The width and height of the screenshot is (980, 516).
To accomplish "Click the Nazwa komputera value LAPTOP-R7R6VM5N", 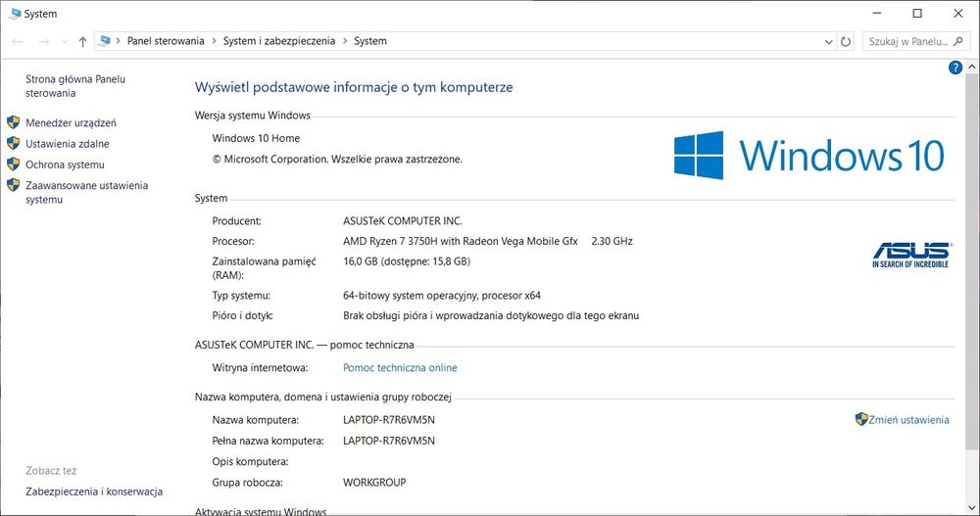I will (x=389, y=420).
